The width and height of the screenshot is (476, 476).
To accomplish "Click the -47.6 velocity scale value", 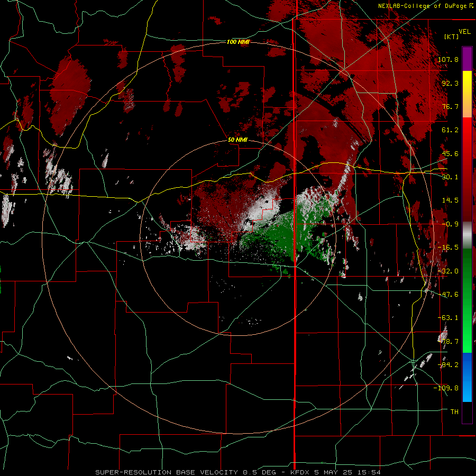I will click(x=448, y=295).
